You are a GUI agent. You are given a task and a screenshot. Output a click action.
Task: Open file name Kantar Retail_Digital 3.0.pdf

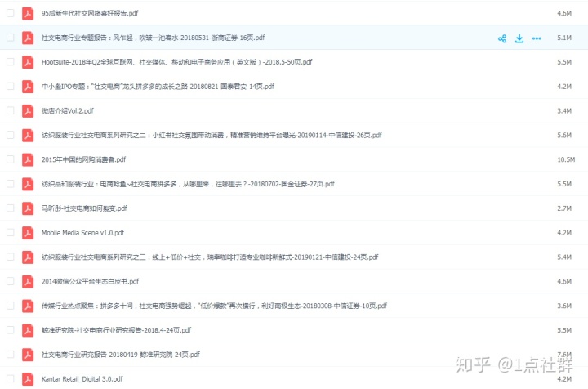[x=82, y=379]
